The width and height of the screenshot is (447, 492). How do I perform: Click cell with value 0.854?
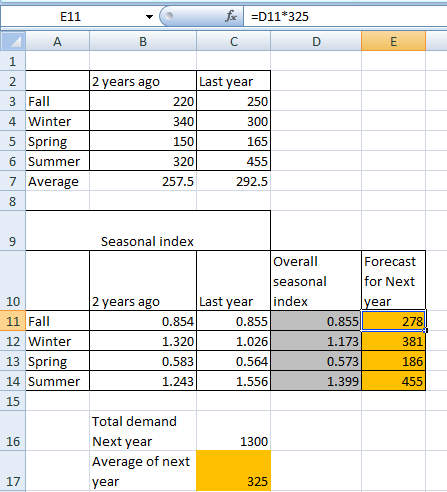(143, 321)
